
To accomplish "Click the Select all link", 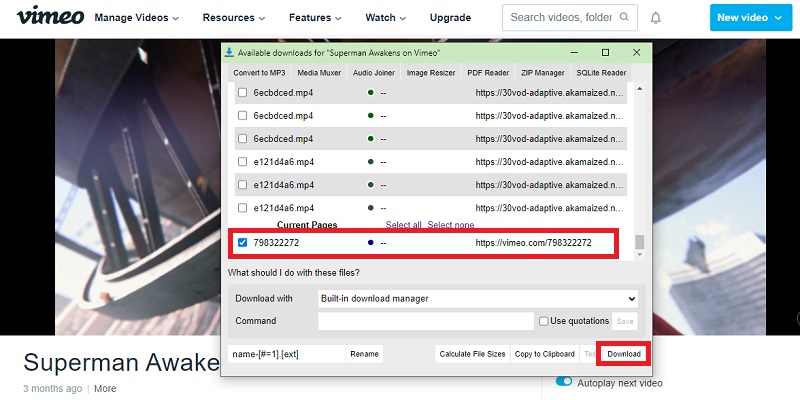I will [x=404, y=225].
